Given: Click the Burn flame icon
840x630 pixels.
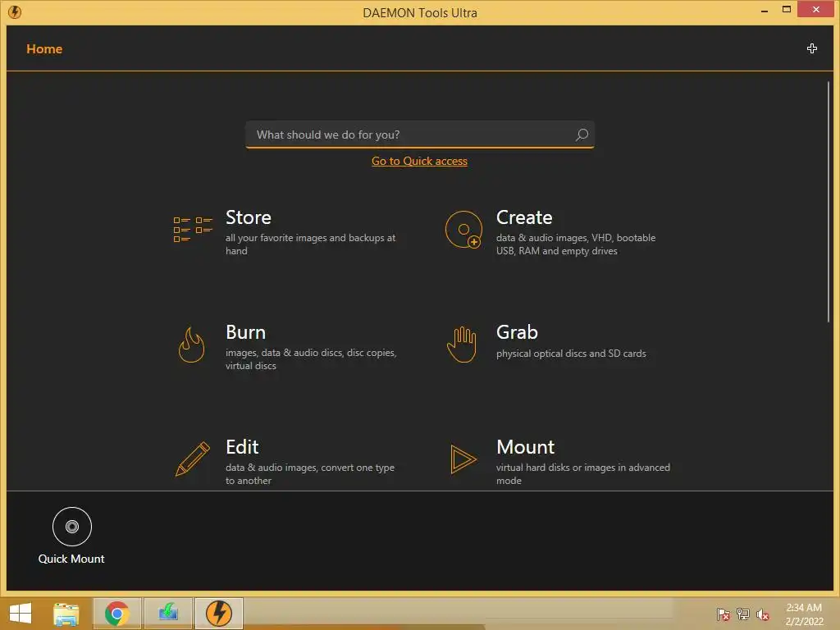Looking at the screenshot, I should click(191, 345).
